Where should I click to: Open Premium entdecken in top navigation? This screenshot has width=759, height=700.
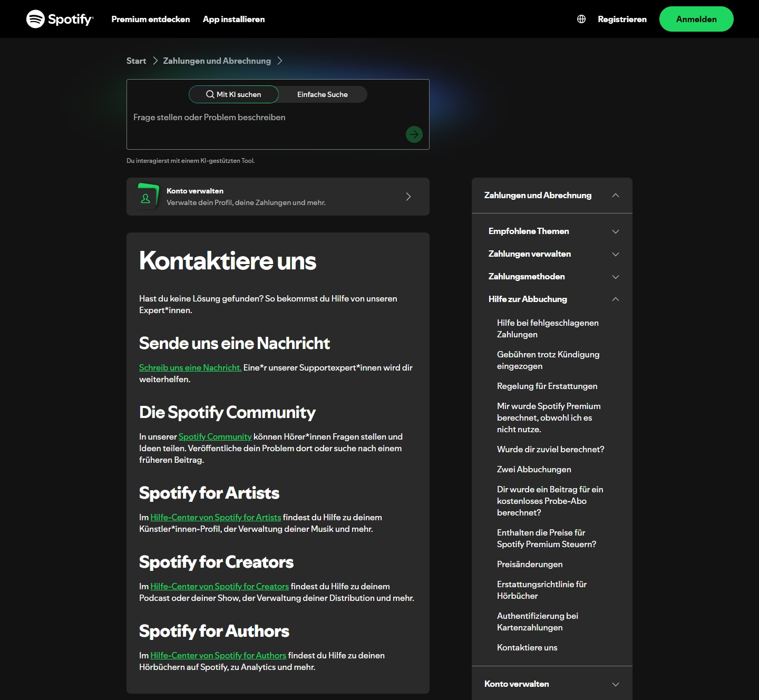click(x=151, y=19)
